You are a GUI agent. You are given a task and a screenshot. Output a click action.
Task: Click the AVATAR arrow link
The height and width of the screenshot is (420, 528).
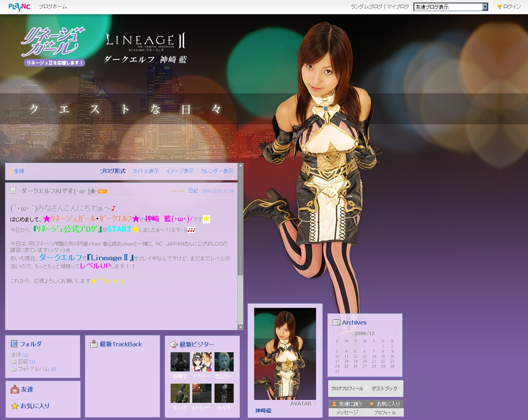click(x=303, y=404)
